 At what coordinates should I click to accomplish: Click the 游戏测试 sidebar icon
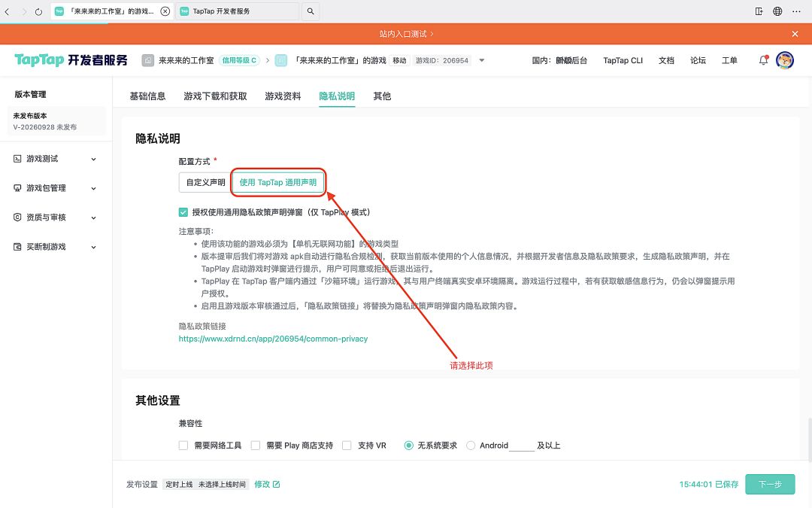[x=17, y=159]
